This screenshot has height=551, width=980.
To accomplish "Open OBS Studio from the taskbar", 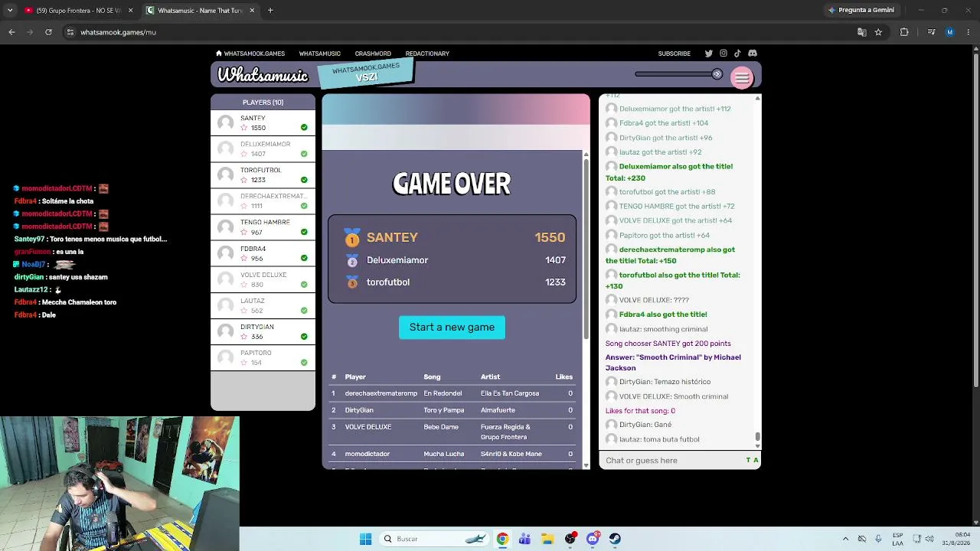I will pyautogui.click(x=570, y=539).
